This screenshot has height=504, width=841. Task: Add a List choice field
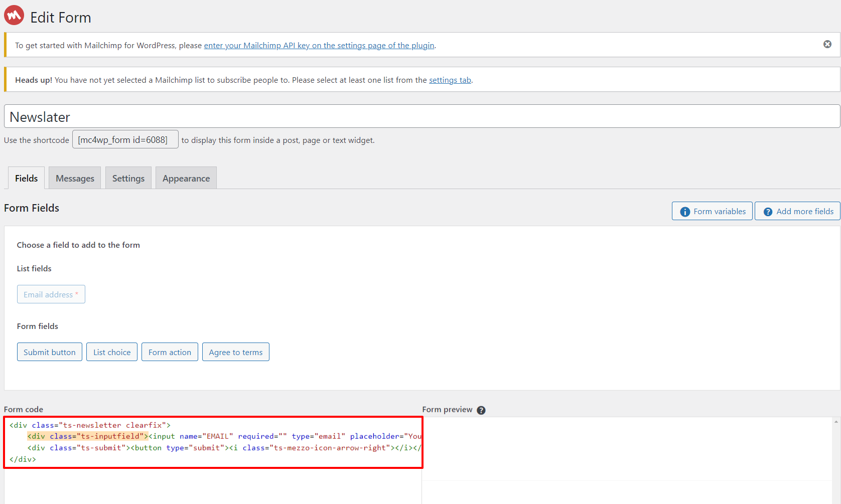(x=111, y=352)
